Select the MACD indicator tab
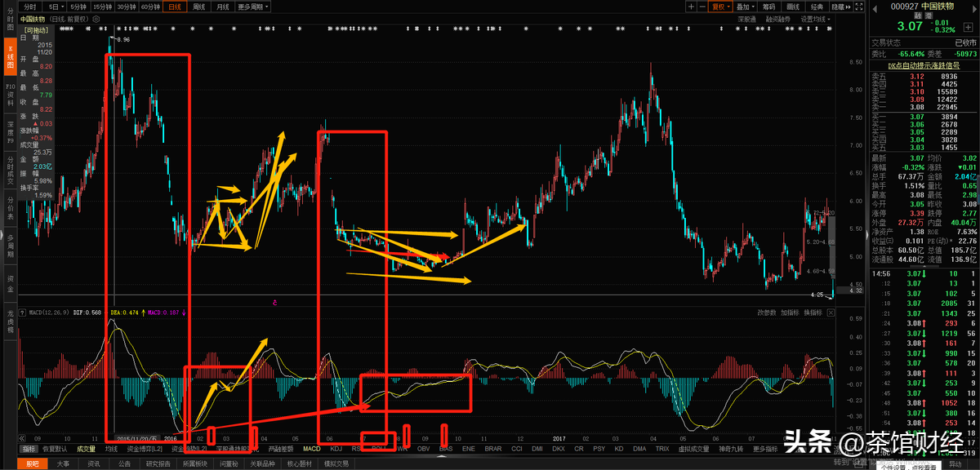 [311, 449]
